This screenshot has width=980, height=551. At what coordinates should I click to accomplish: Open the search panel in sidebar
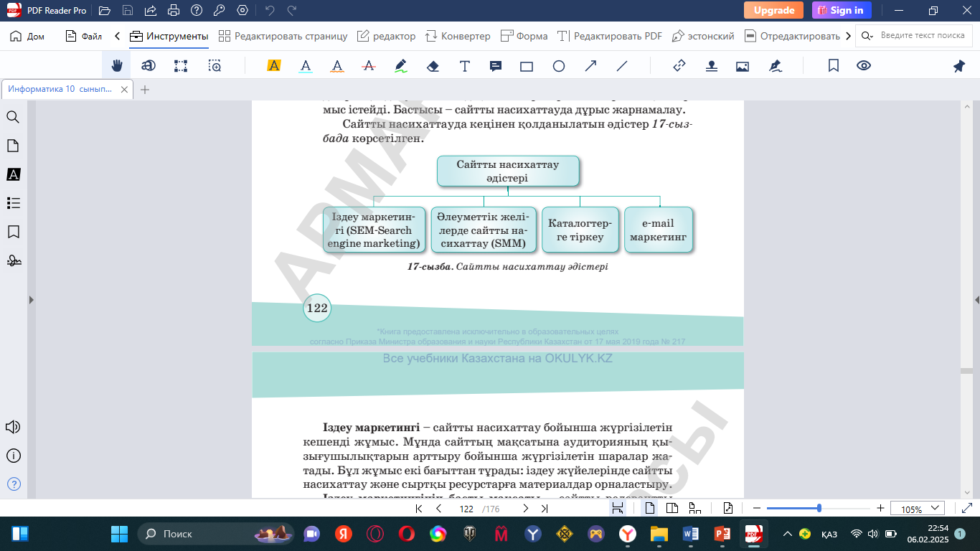13,117
